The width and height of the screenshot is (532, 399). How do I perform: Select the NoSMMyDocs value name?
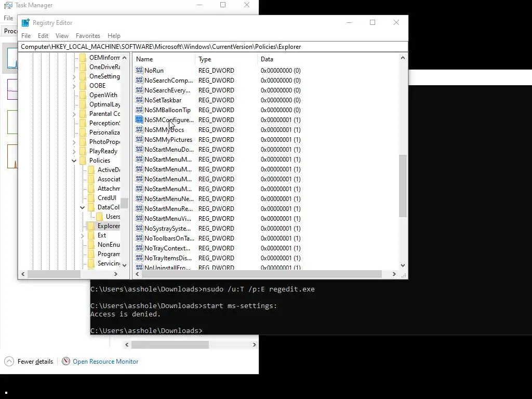(164, 129)
